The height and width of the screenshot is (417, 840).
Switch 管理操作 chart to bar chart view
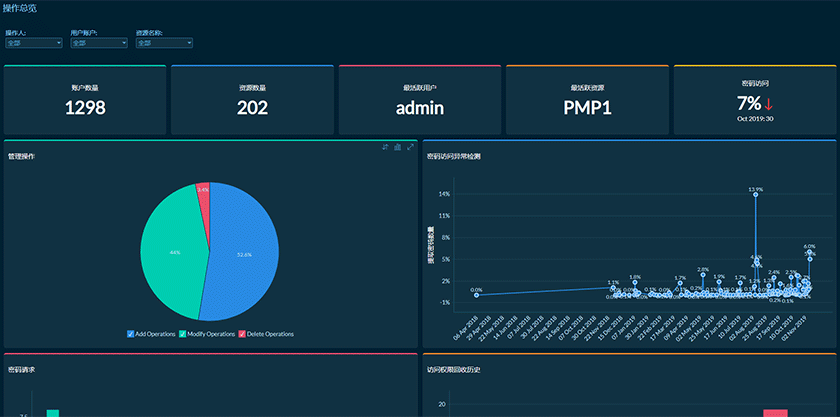coord(398,147)
